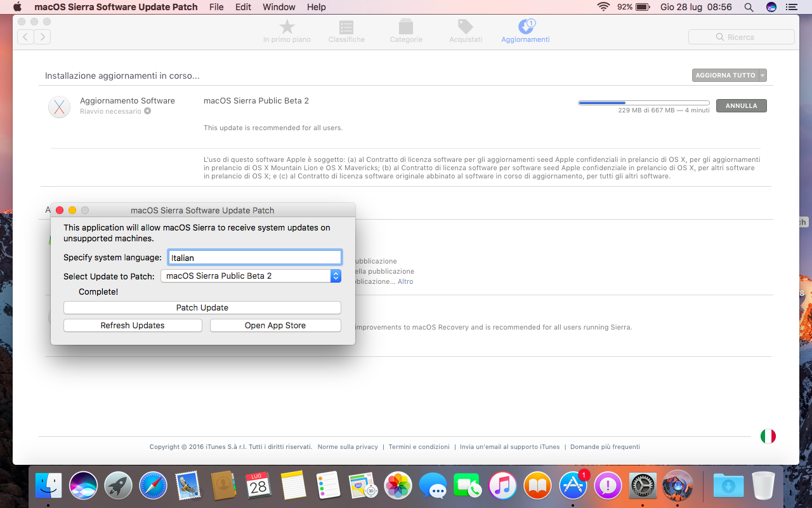The width and height of the screenshot is (812, 508).
Task: Open Notes from the Dock
Action: tap(293, 486)
